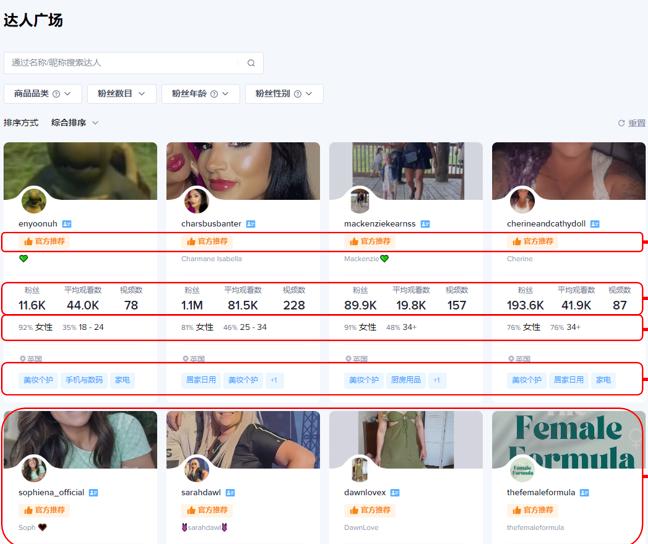Click 手机与数码 category tag on enyoonuh card

pos(84,380)
